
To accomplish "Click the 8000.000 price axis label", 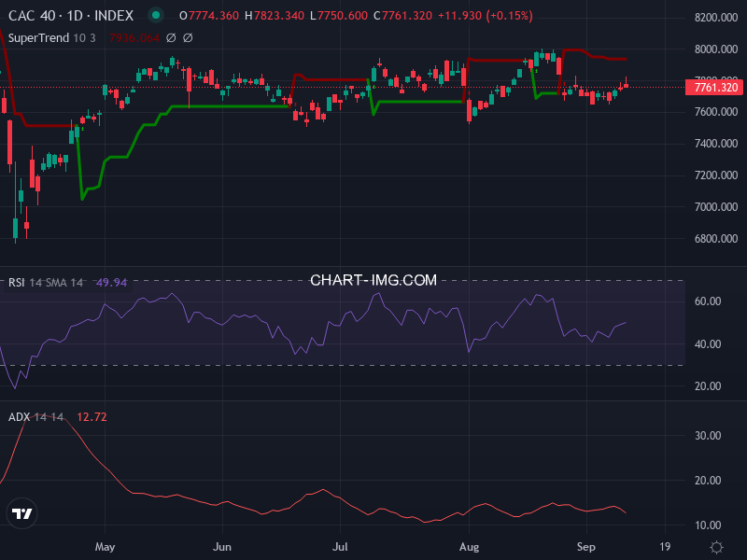I will [x=716, y=49].
